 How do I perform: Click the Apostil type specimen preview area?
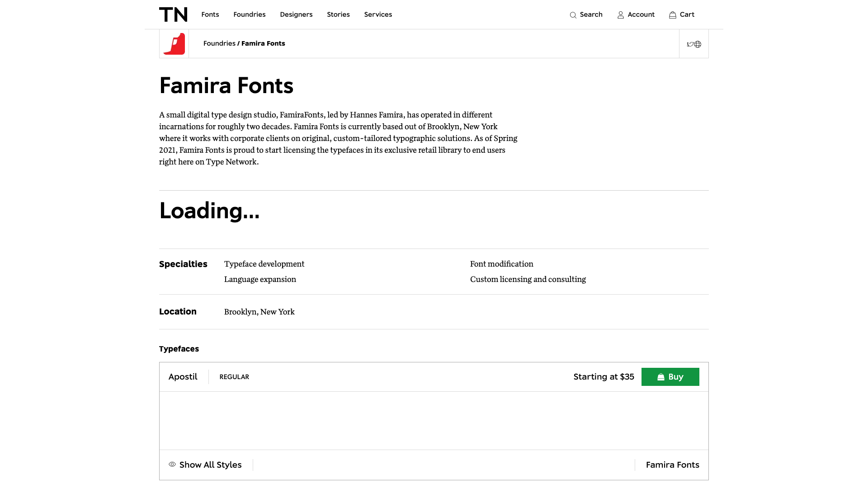coord(434,421)
